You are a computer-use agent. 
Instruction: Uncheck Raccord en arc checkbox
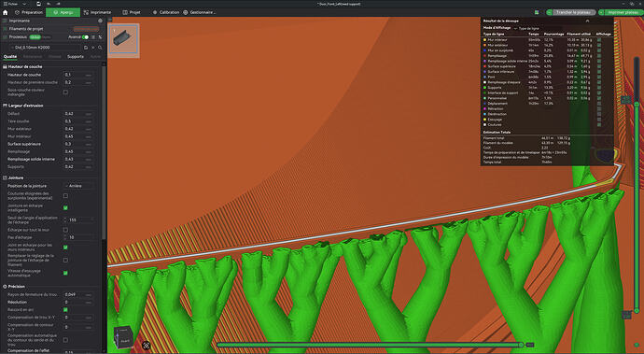click(65, 309)
